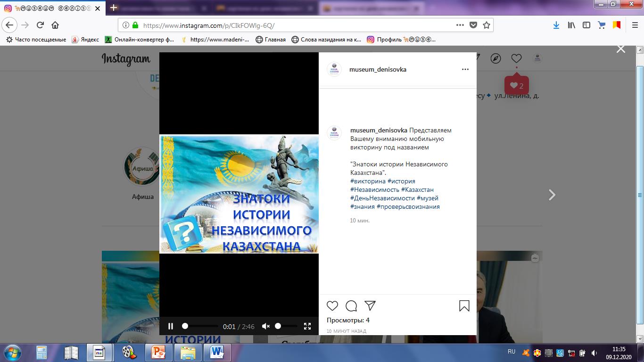Open the #Казахстан hashtag
Image resolution: width=644 pixels, height=362 pixels.
[417, 190]
